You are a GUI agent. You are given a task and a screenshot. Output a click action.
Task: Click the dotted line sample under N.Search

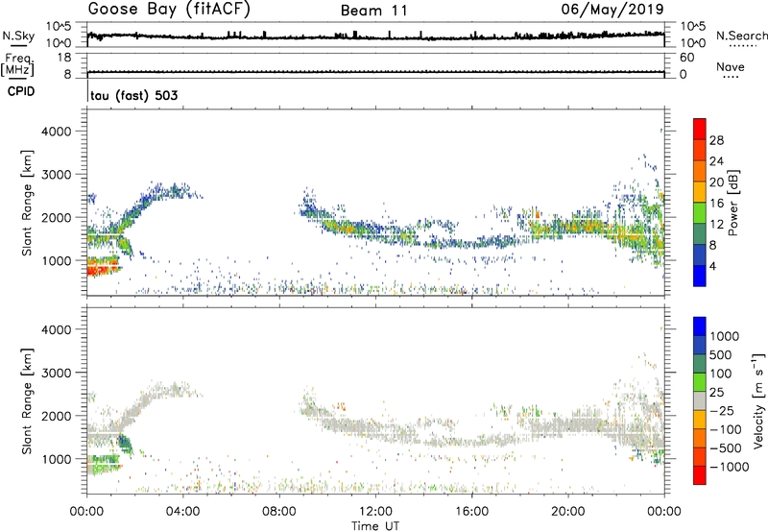(743, 45)
